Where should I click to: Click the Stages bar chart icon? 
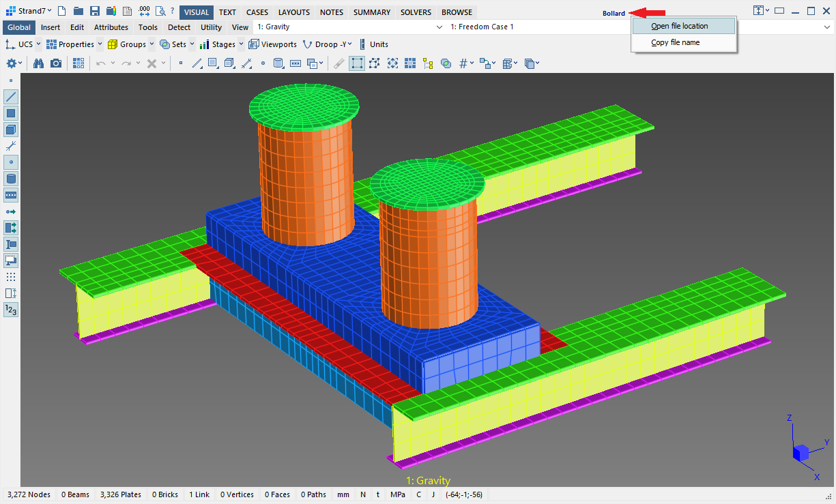pos(204,44)
